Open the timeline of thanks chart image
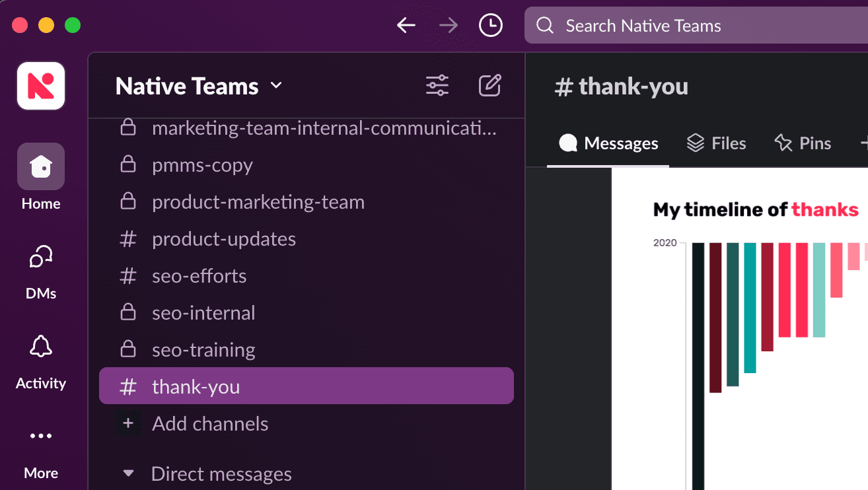868x490 pixels. pos(740,329)
